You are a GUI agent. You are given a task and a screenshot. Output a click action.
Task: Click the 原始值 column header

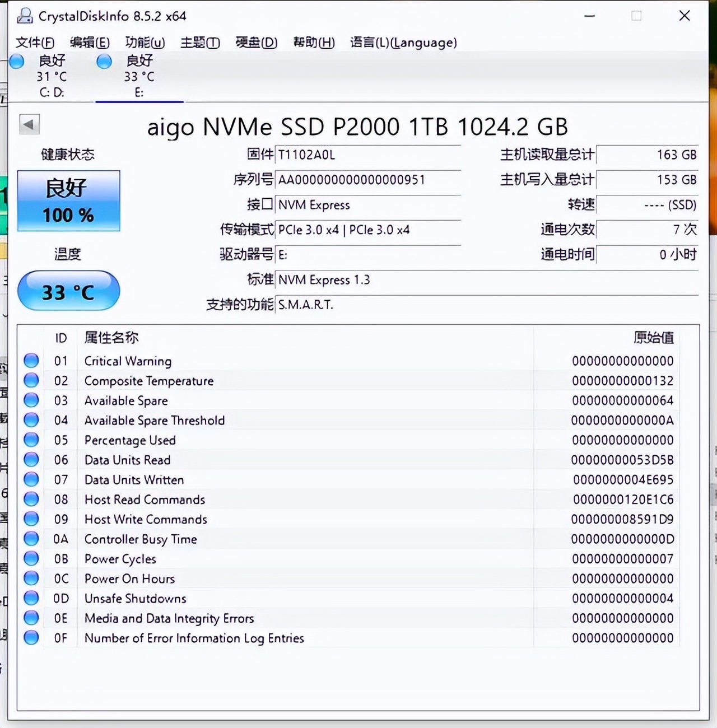(654, 338)
